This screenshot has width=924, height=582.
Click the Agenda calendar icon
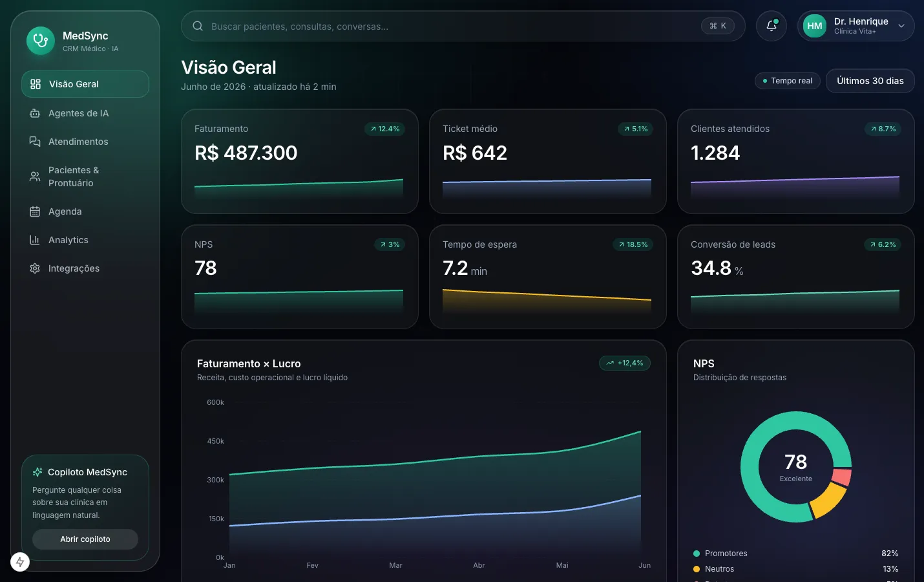35,211
